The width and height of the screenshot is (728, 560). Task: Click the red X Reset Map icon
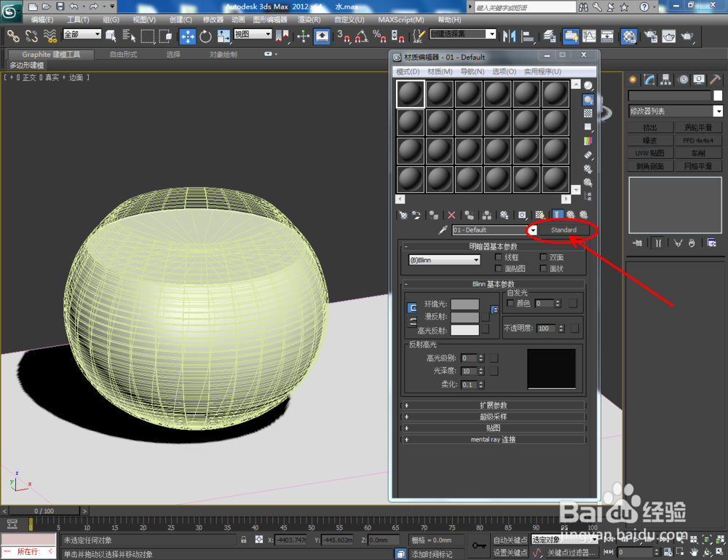(451, 215)
